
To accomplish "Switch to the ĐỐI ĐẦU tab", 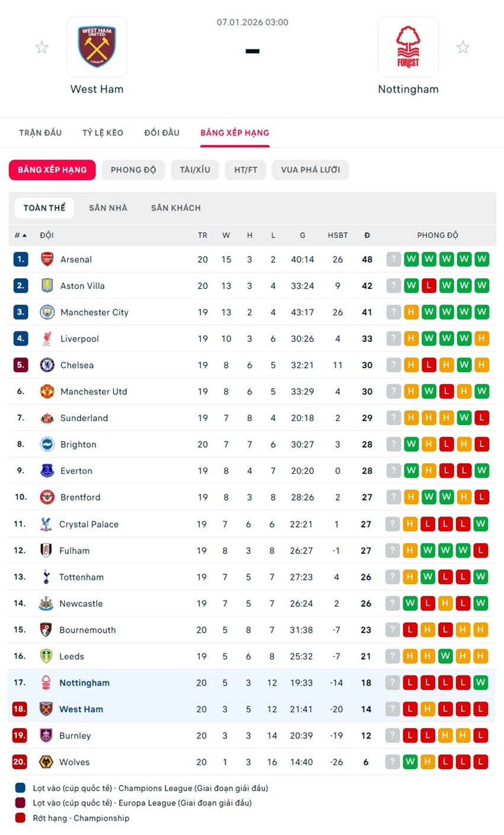I will tap(162, 133).
